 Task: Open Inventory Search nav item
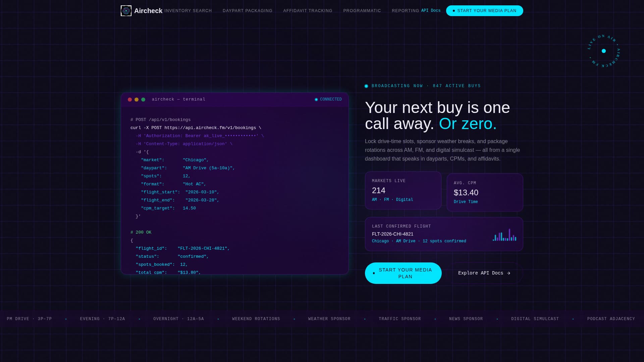pos(188,11)
